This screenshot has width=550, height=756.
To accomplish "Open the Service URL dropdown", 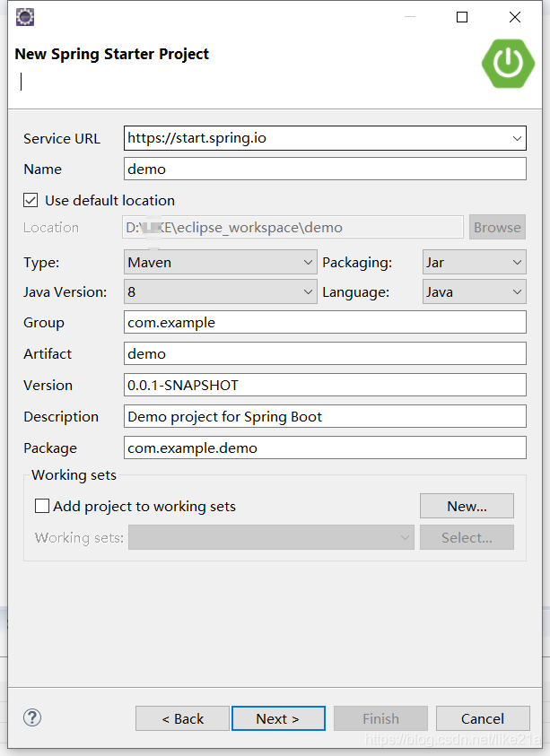I will tap(518, 138).
